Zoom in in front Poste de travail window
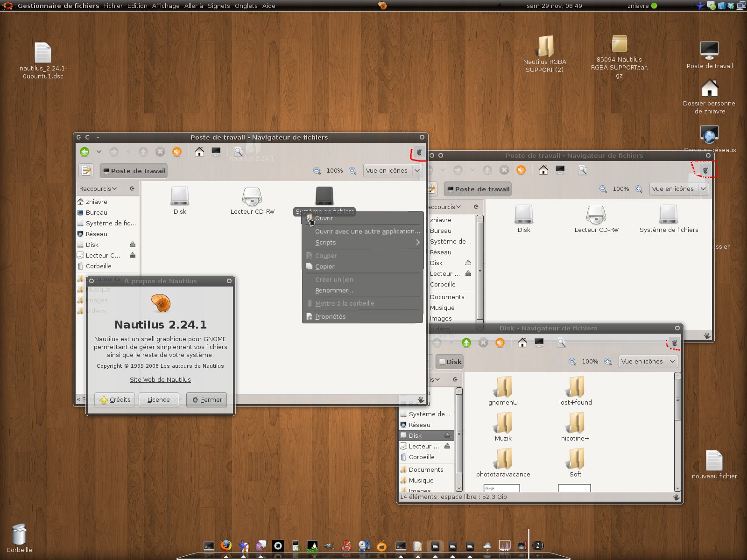 point(353,171)
